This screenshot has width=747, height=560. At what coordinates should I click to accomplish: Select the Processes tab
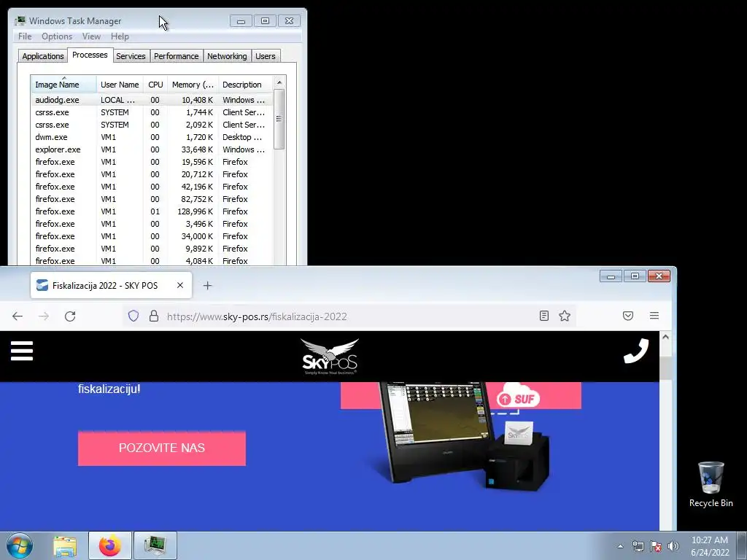(90, 55)
